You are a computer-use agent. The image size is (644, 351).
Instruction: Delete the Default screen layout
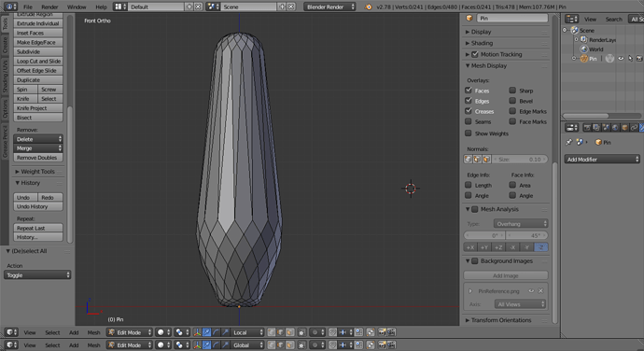click(198, 7)
